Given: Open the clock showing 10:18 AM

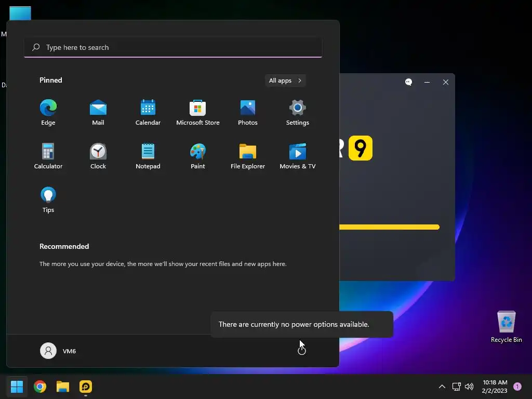Looking at the screenshot, I should 495,387.
